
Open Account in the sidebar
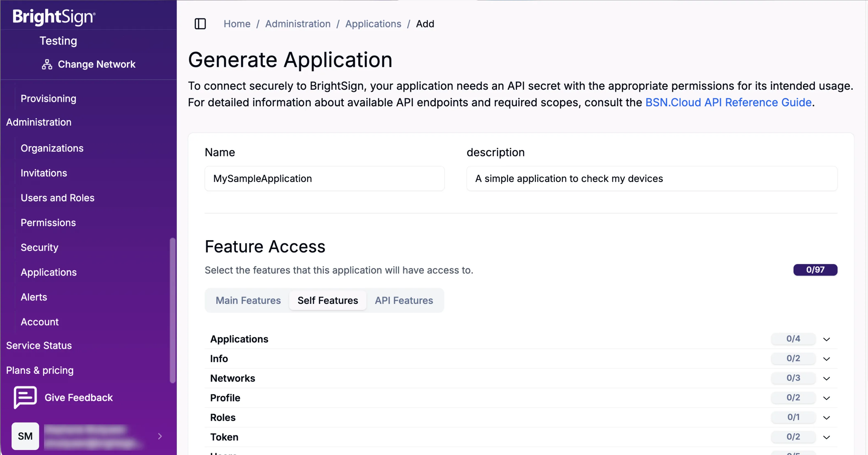[x=40, y=322]
